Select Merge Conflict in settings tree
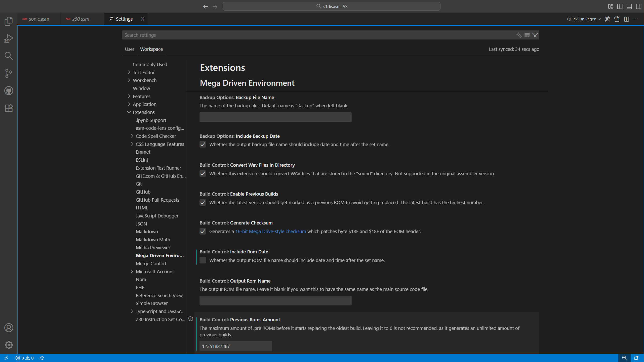Screen dimensions: 644x362 click(x=151, y=263)
